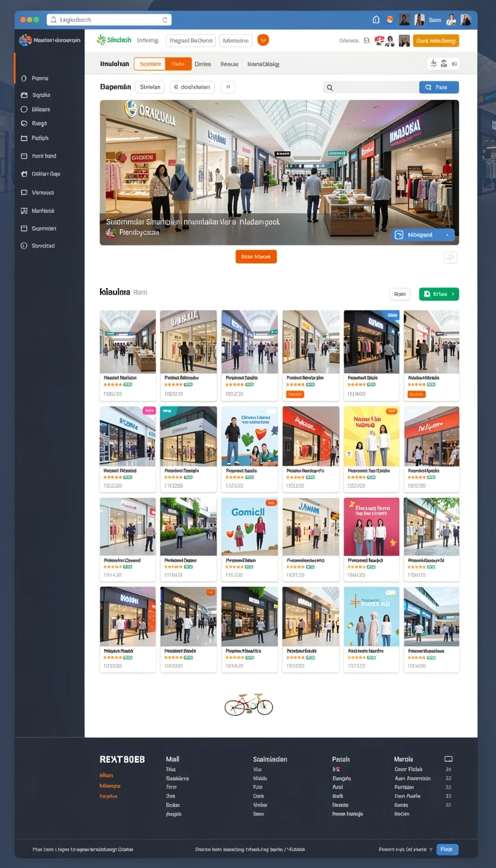Click the last sidebar menu item
This screenshot has height=868, width=496.
36,245
